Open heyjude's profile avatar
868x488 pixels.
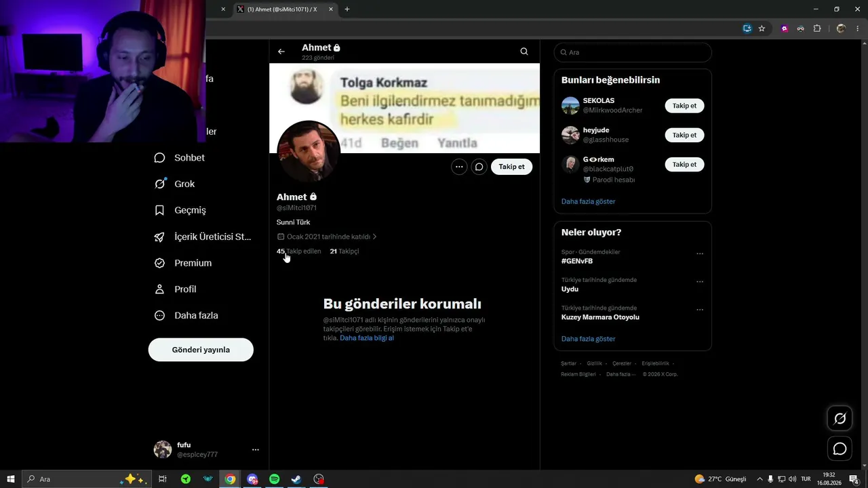(x=570, y=135)
